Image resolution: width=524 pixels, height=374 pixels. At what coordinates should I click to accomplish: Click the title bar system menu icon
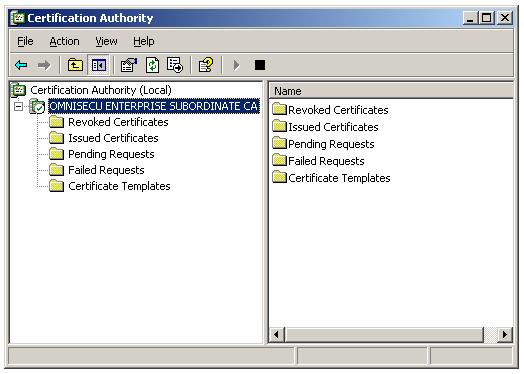click(x=18, y=18)
